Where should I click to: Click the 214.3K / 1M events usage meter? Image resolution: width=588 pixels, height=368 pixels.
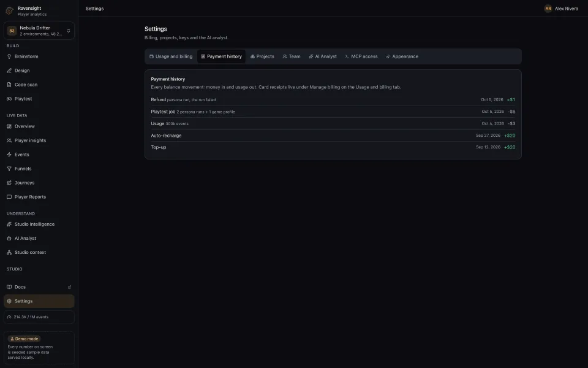39,317
